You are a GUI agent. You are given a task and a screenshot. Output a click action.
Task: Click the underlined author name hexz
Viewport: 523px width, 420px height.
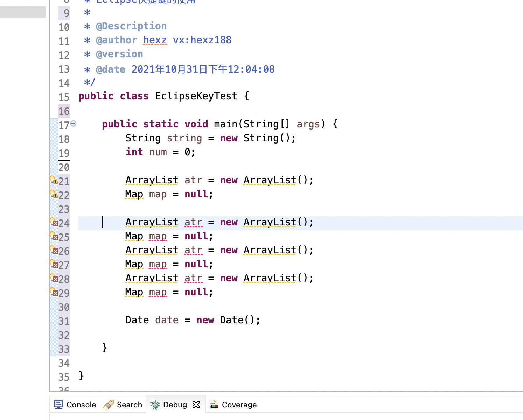(x=155, y=40)
